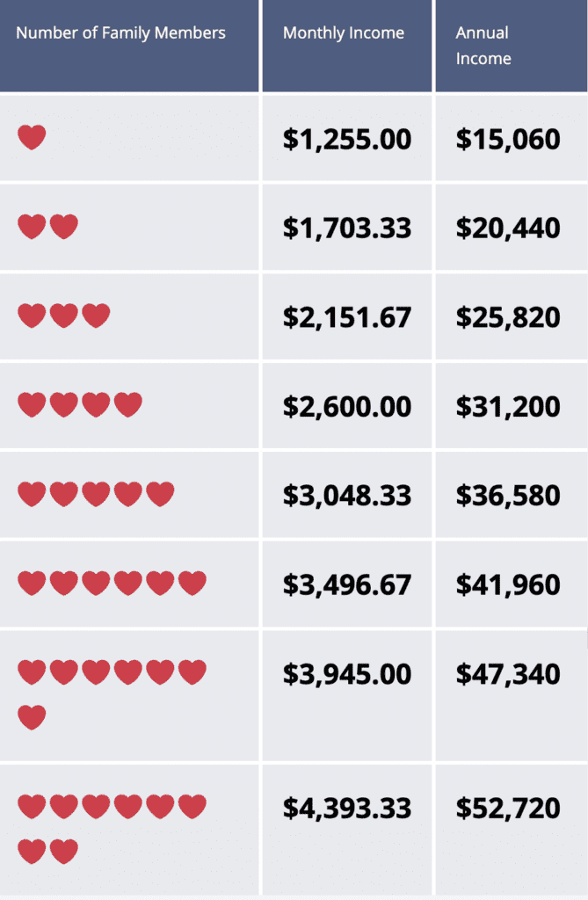Image resolution: width=588 pixels, height=900 pixels.
Task: Click the last heart in the eight-heart row
Action: (x=63, y=851)
